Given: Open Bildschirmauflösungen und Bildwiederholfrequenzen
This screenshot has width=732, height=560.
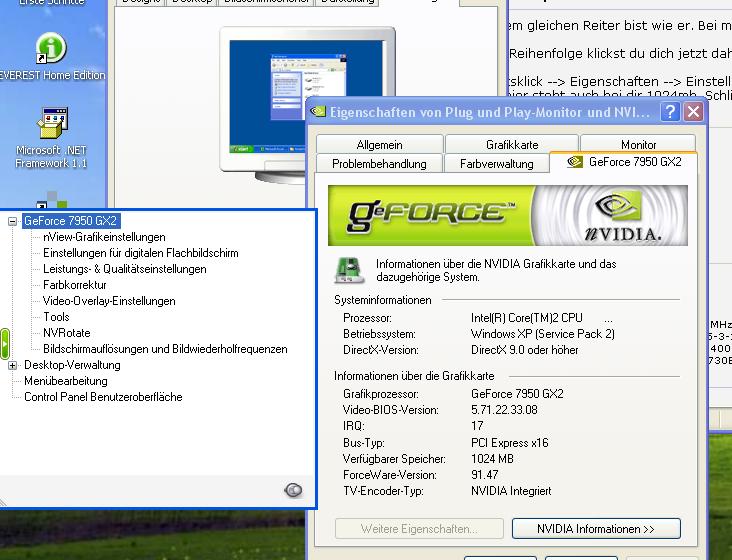Looking at the screenshot, I should pos(165,349).
